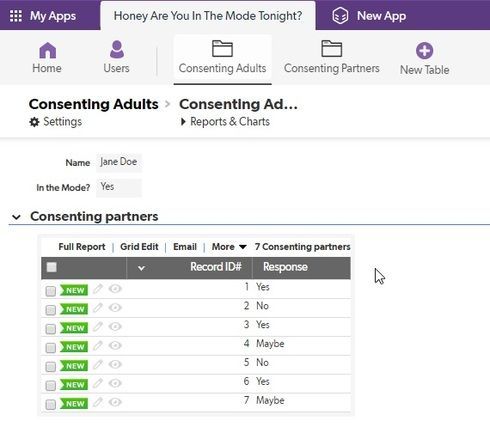This screenshot has height=433, width=490.
Task: Switch to Consenting Adults table tab
Action: (x=222, y=57)
